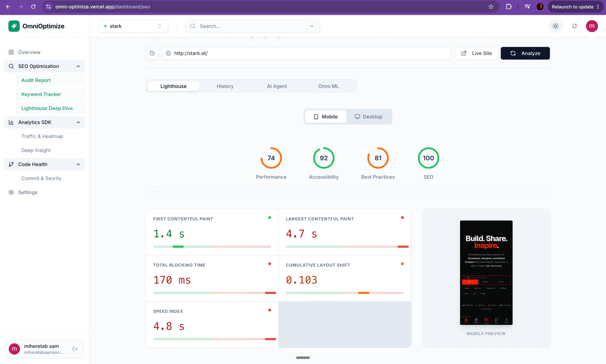Open Commit & Seurity page
This screenshot has width=606, height=364.
click(x=51, y=178)
